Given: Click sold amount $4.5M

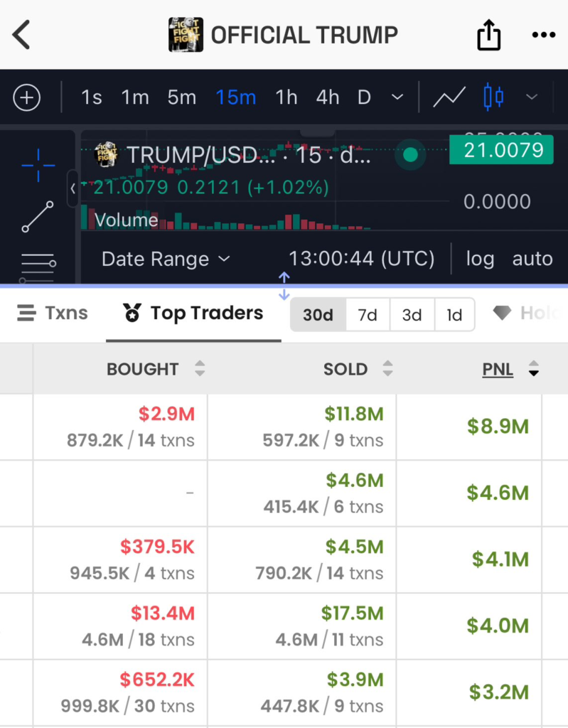Looking at the screenshot, I should click(354, 547).
